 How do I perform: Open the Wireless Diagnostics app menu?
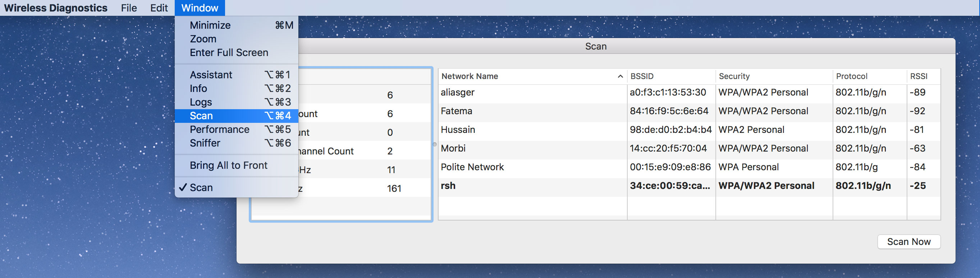point(56,8)
